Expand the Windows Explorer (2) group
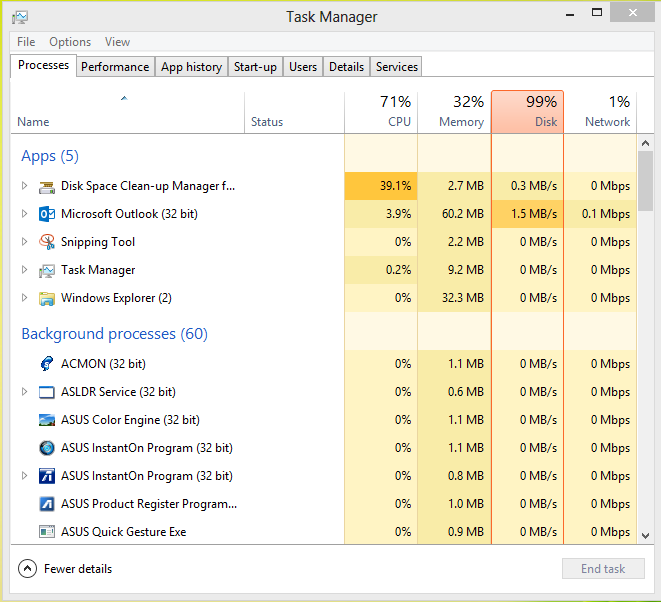661x602 pixels. pos(24,298)
